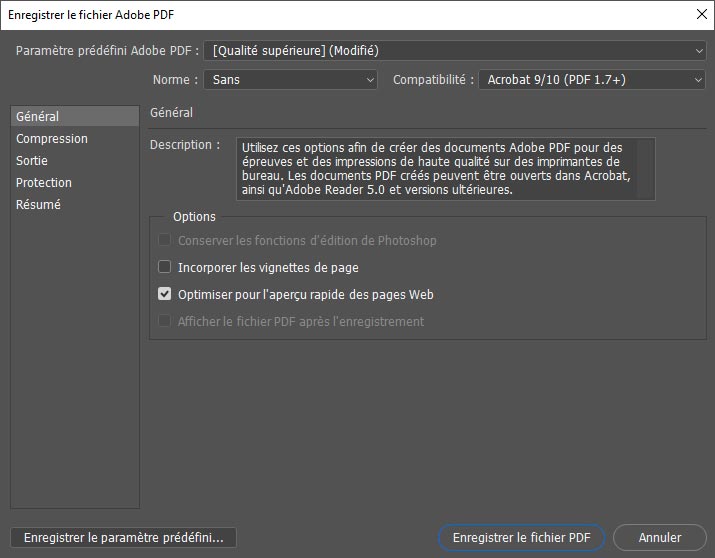Viewport: 715px width, 558px height.
Task: Open the Compatibilité dropdown menu
Action: point(592,80)
